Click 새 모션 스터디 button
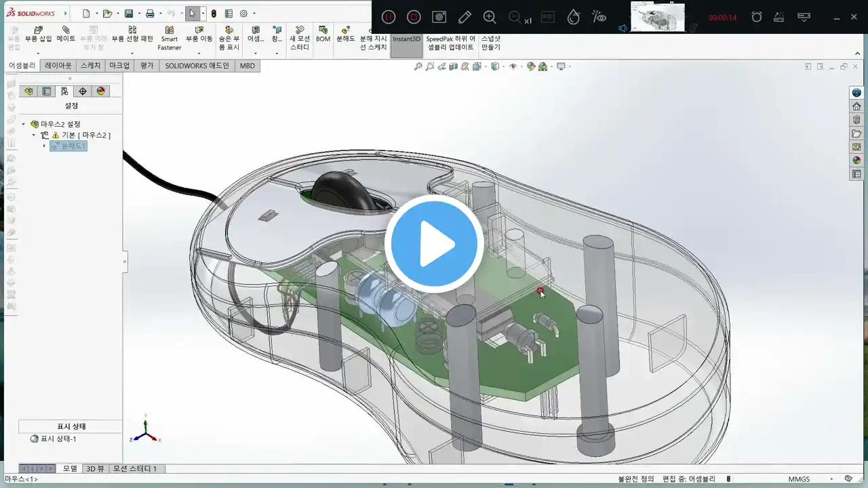This screenshot has height=488, width=868. (x=300, y=39)
